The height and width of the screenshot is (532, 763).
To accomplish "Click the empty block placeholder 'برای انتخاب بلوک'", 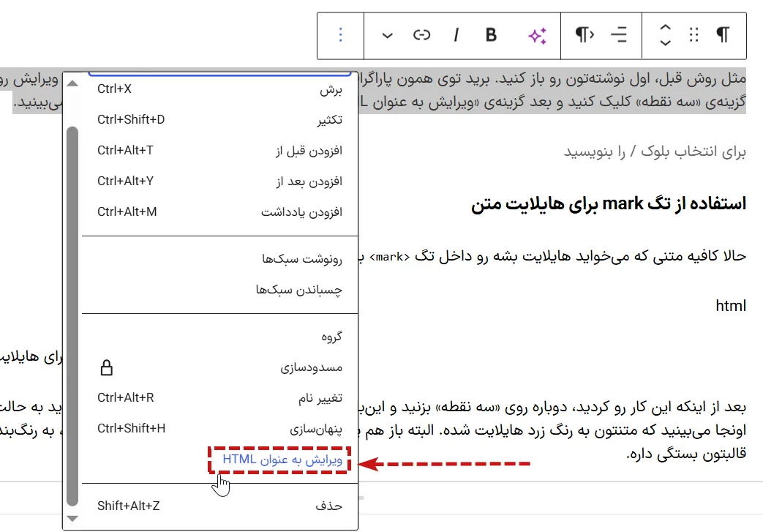I will [655, 151].
